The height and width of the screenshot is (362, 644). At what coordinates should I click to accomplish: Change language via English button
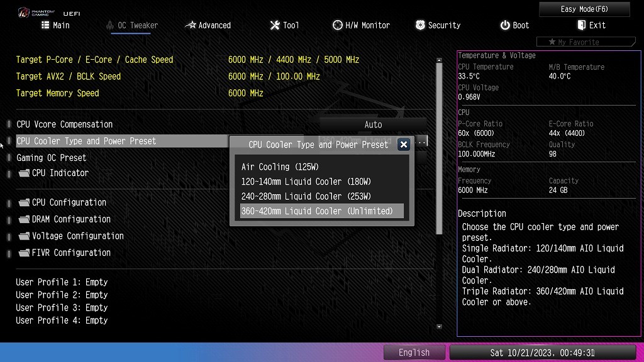click(x=414, y=353)
